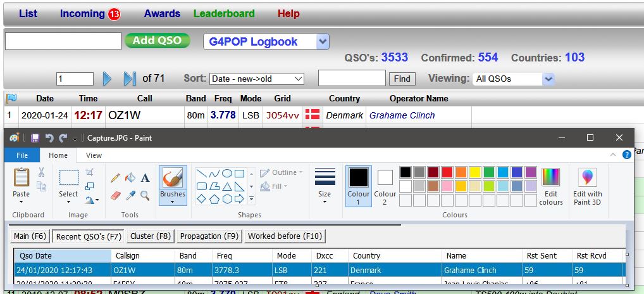Click the Cluster (F8) tab button
This screenshot has width=644, height=294.
151,236
